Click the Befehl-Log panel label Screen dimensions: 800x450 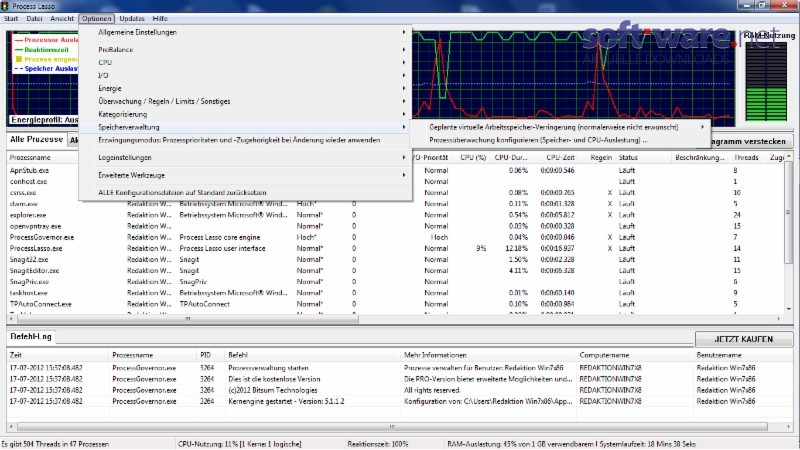tap(31, 337)
